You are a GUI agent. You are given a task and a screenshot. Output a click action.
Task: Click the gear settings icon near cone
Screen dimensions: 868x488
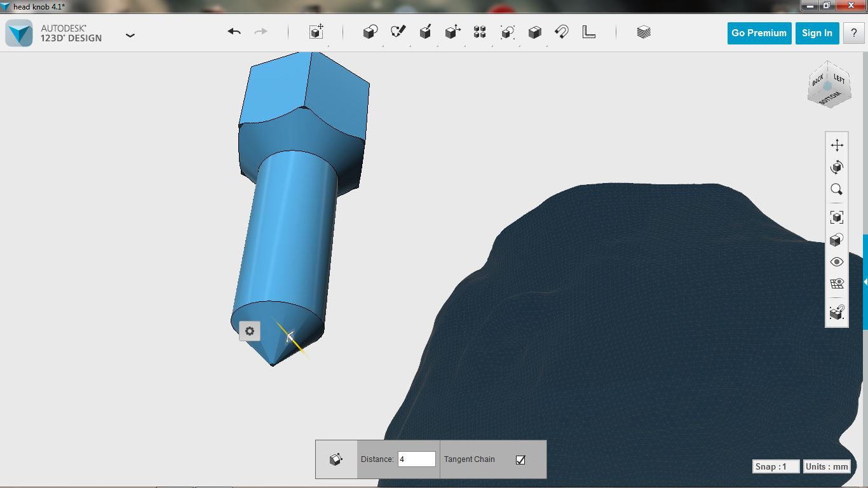[250, 331]
